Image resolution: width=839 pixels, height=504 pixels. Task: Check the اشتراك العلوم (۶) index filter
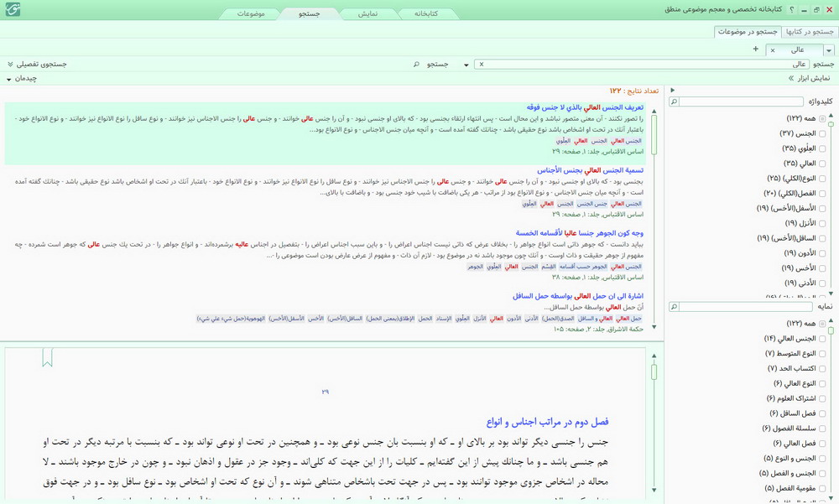tap(822, 398)
